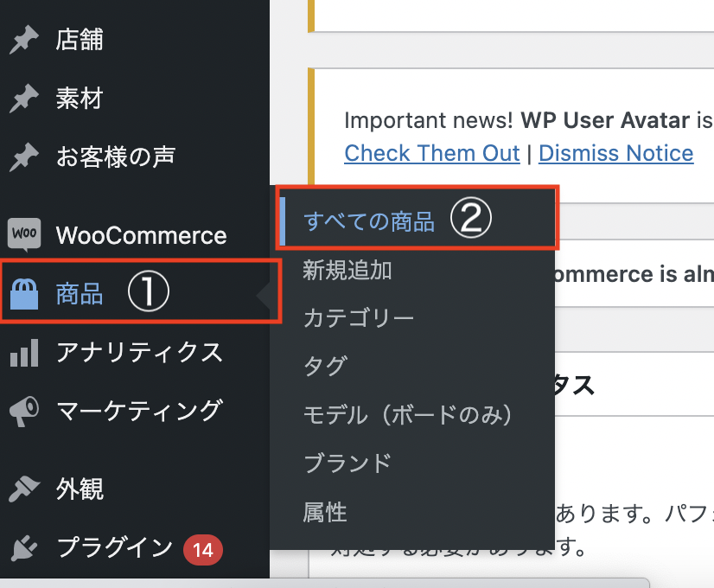The height and width of the screenshot is (588, 714).
Task: Open すべての商品 in the submenu
Action: pyautogui.click(x=369, y=221)
